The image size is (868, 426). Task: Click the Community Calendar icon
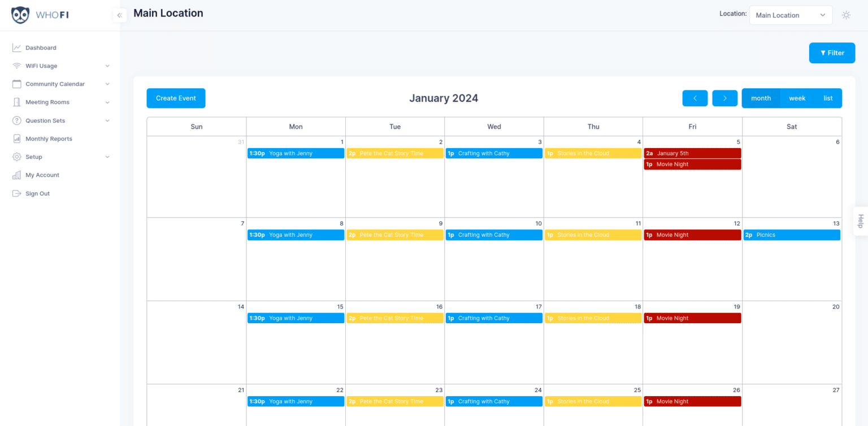(16, 84)
